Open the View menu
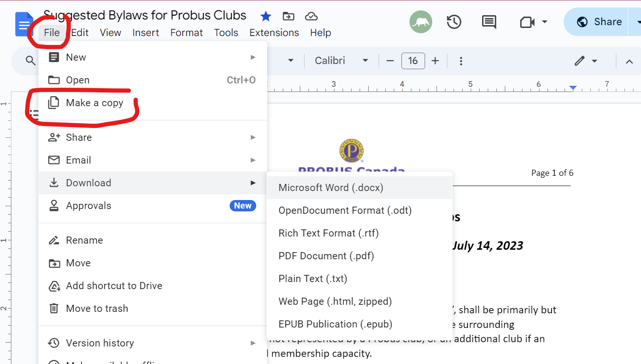The height and width of the screenshot is (364, 641). (x=111, y=33)
